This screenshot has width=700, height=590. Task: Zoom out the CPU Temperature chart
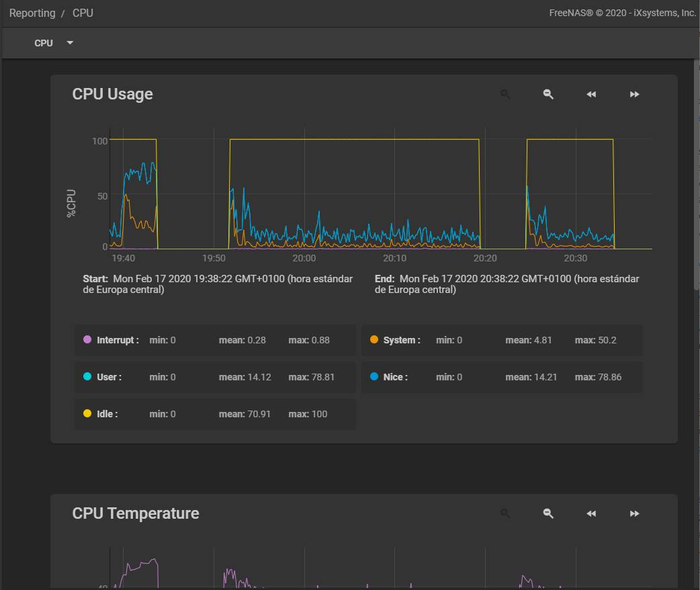[548, 514]
